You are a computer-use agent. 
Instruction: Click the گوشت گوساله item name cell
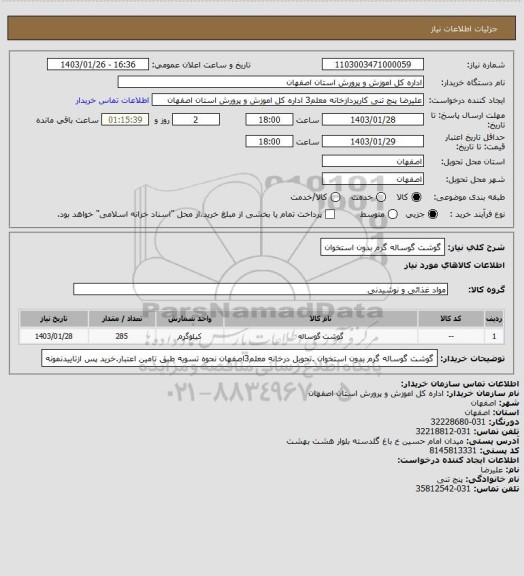tap(320, 336)
